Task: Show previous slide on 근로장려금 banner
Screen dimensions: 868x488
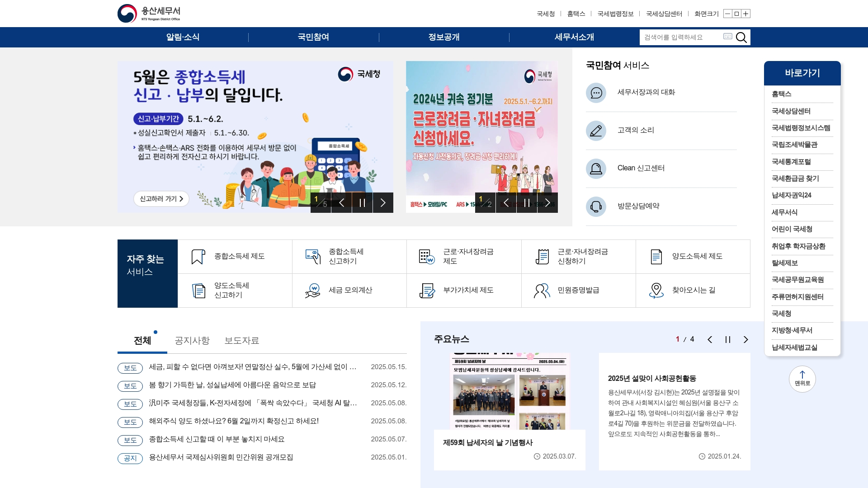Action: click(506, 203)
